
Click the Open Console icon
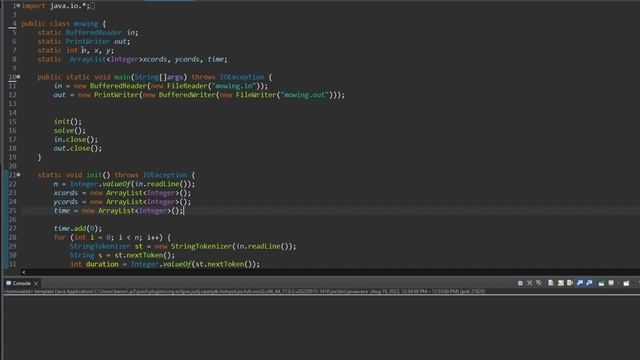626,283
